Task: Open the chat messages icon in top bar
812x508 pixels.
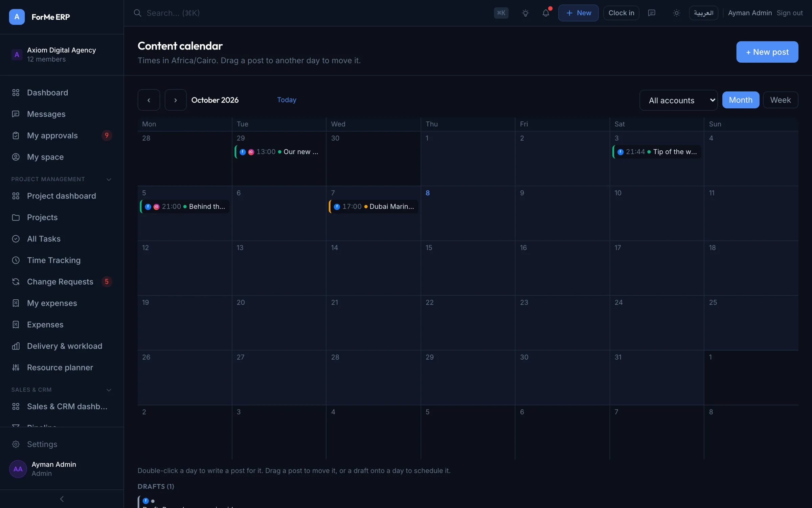Action: [652, 13]
